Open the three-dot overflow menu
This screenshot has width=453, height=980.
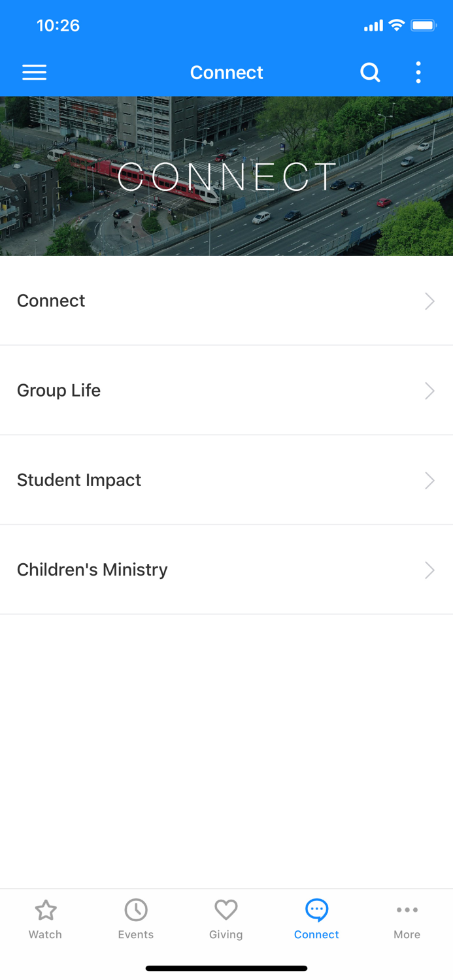tap(418, 72)
